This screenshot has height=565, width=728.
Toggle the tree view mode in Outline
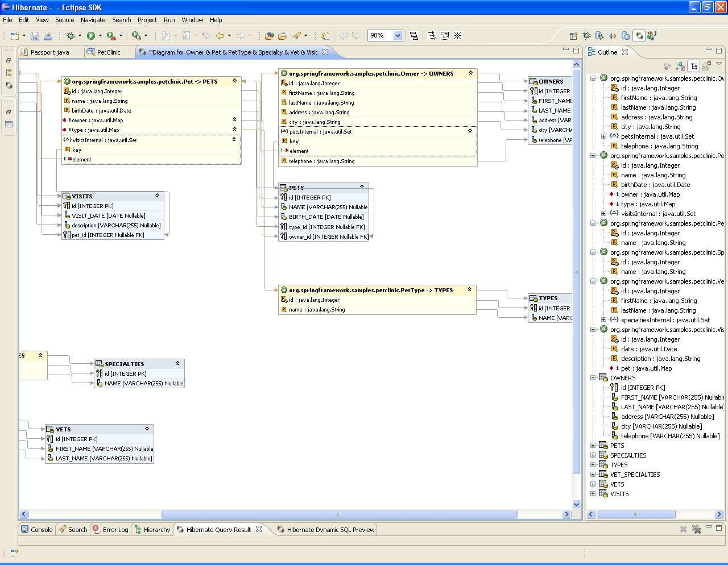pyautogui.click(x=693, y=66)
